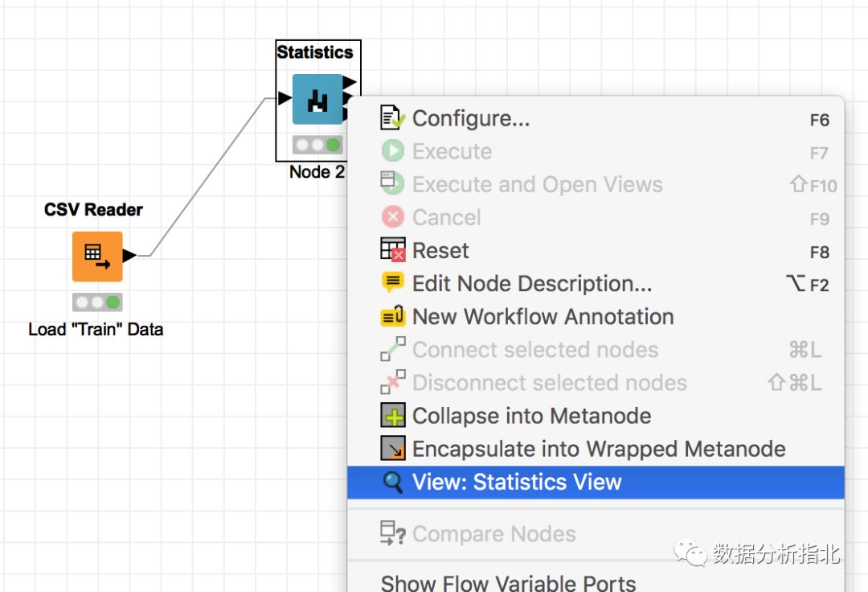Click the Edit Node Description note icon
Image resolution: width=868 pixels, height=592 pixels.
click(x=392, y=283)
